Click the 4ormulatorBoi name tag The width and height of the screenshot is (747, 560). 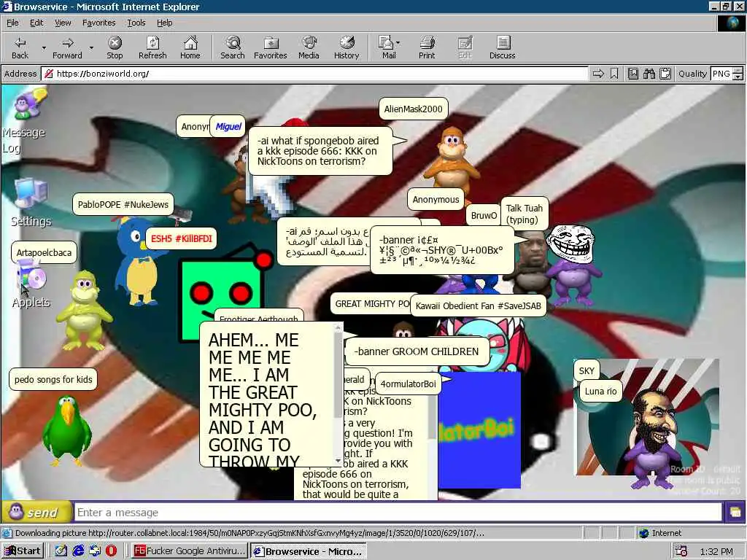(409, 384)
